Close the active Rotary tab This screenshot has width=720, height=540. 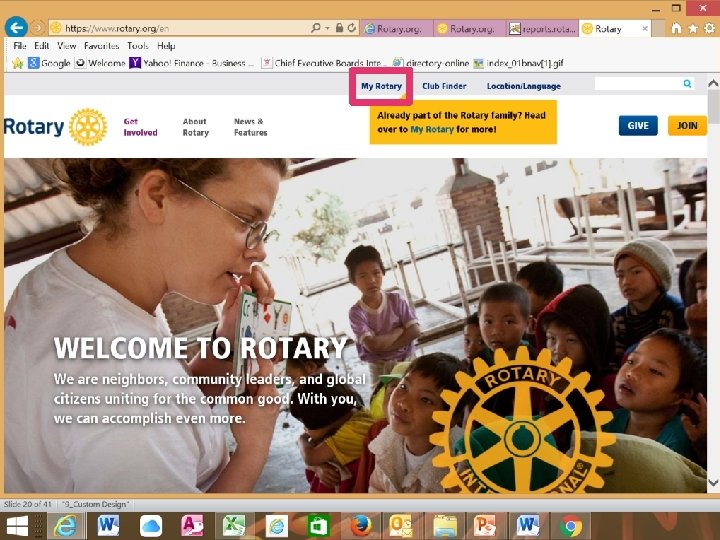645,28
